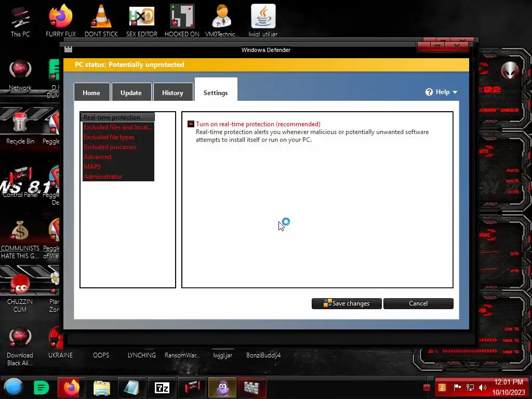
Task: Click the Windows Defender wall taskbar icon
Action: [x=252, y=388]
